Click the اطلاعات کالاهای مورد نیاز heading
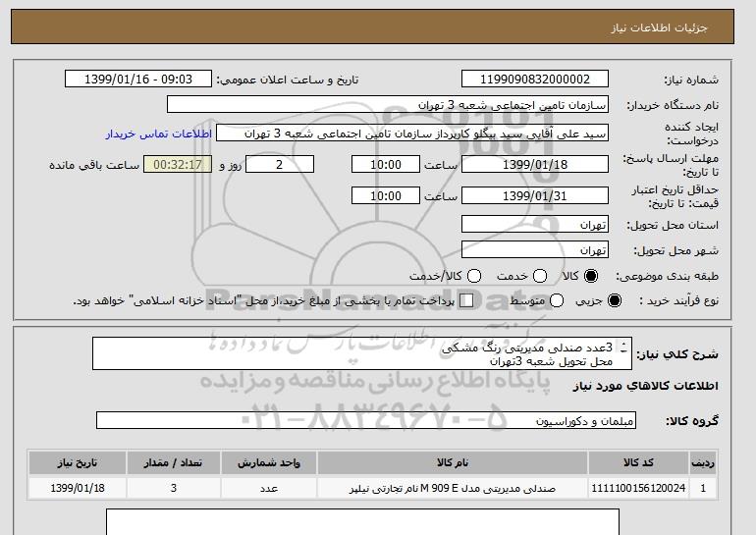The image size is (756, 535). [646, 386]
